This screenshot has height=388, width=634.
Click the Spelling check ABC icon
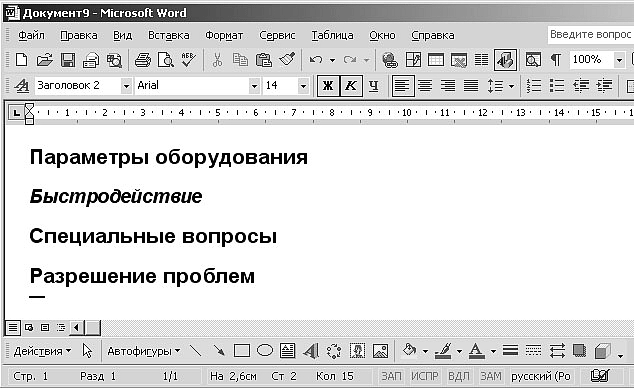click(x=188, y=60)
